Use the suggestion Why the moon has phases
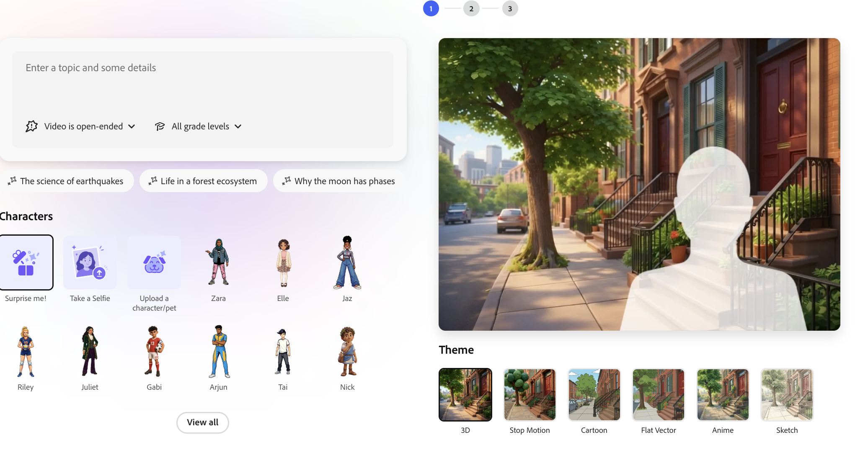The image size is (868, 468). (339, 181)
